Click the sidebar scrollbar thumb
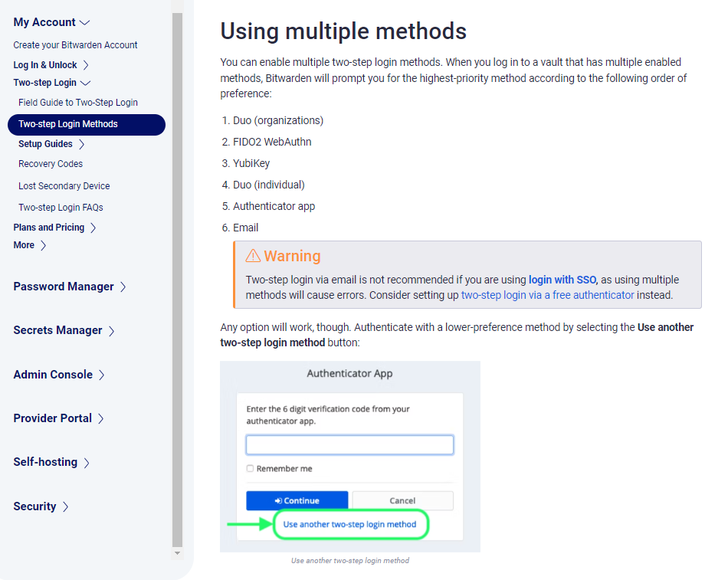728x580 pixels. 177,280
